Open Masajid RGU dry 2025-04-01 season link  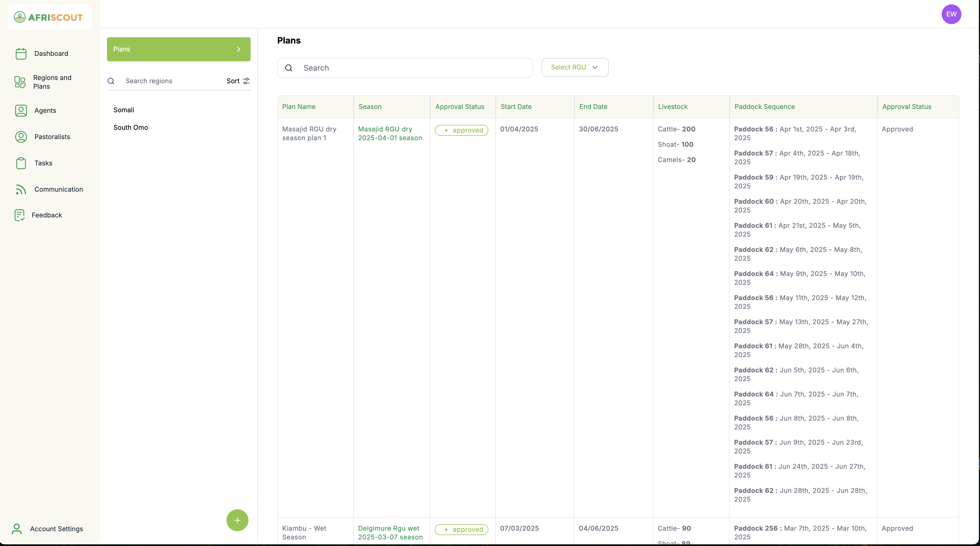[390, 134]
